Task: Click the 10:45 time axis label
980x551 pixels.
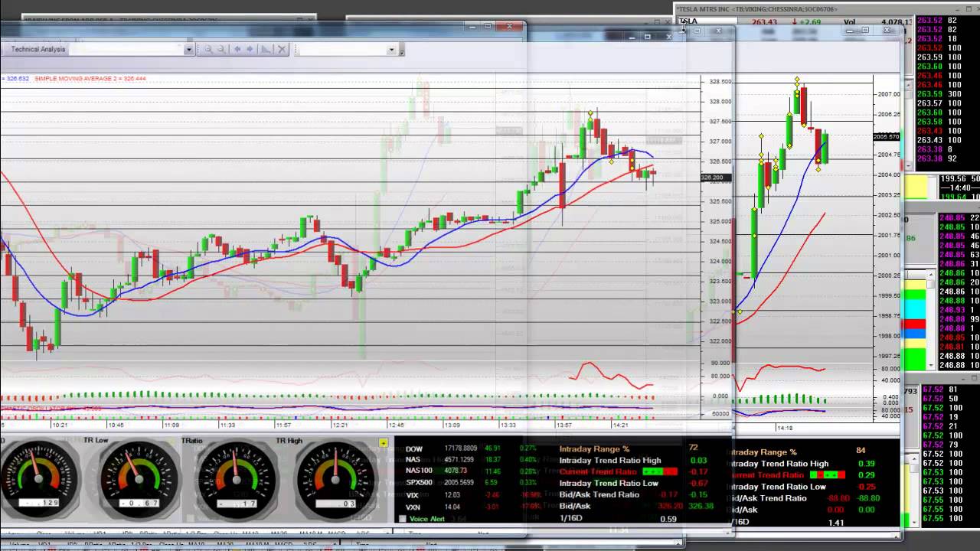Action: click(116, 425)
